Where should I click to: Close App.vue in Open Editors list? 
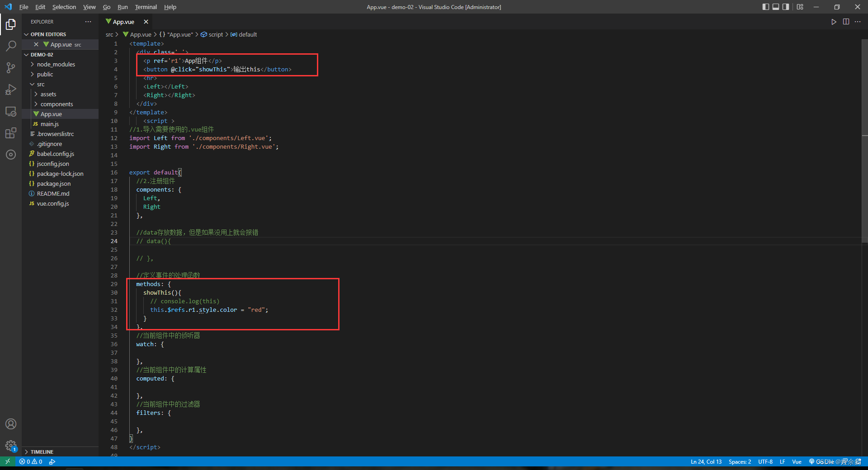pos(36,44)
